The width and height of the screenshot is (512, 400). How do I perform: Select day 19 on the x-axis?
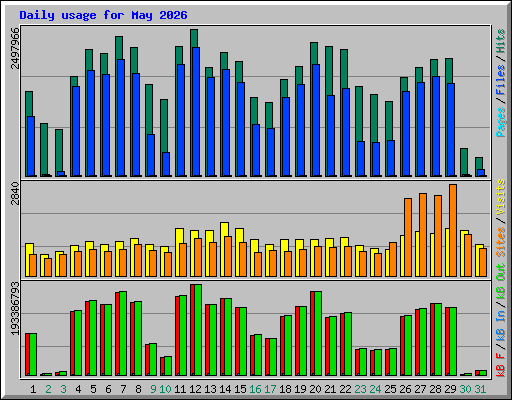pyautogui.click(x=300, y=389)
